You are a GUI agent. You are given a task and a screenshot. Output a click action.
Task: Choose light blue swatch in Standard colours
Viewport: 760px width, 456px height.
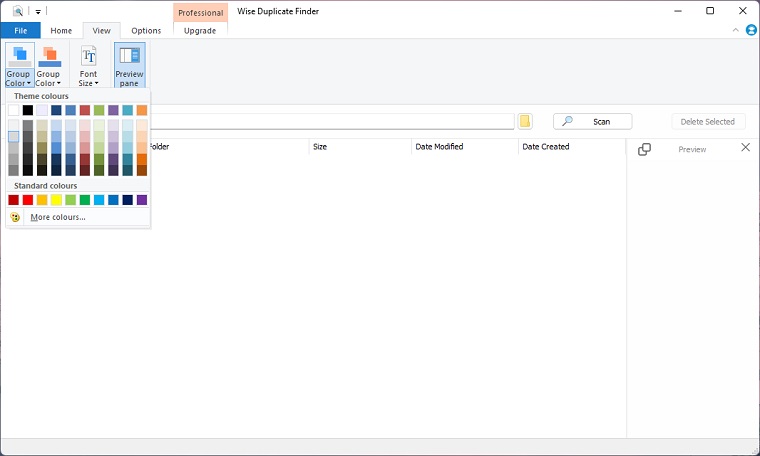(x=99, y=200)
